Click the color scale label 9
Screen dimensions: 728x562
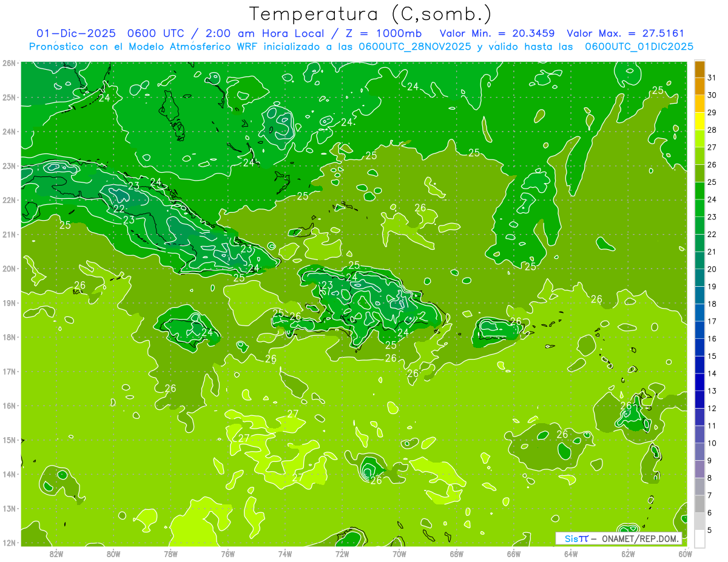point(710,461)
